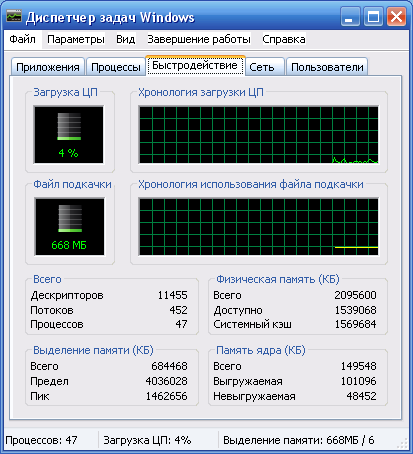Minimize the Task Manager window
Viewport: 413px width, 454px height.
[x=350, y=16]
